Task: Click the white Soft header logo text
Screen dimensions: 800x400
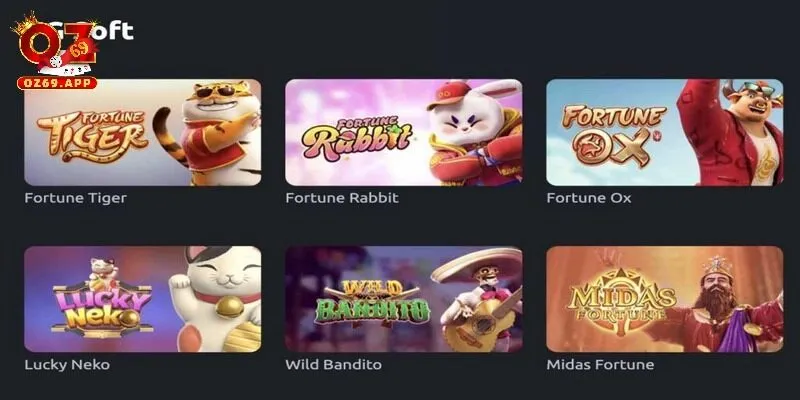Action: click(115, 31)
